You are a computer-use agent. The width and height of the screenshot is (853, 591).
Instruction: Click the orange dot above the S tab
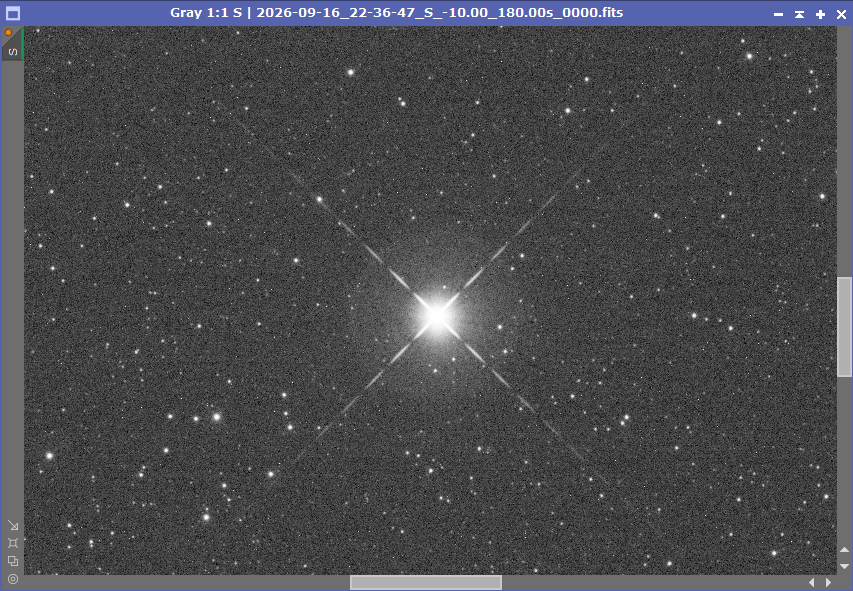(8, 33)
